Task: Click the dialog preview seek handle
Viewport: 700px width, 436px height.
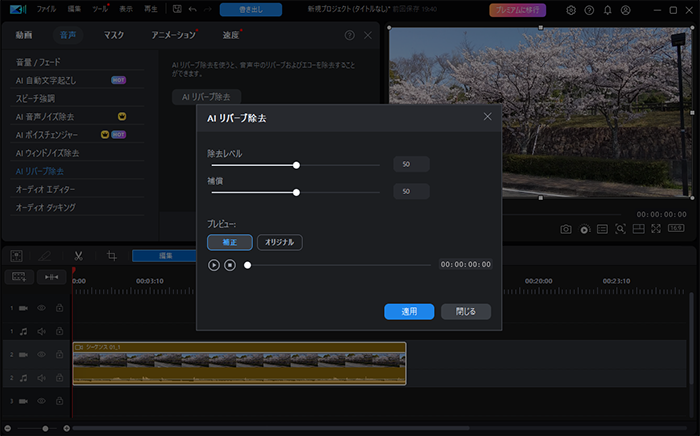Action: (x=247, y=265)
